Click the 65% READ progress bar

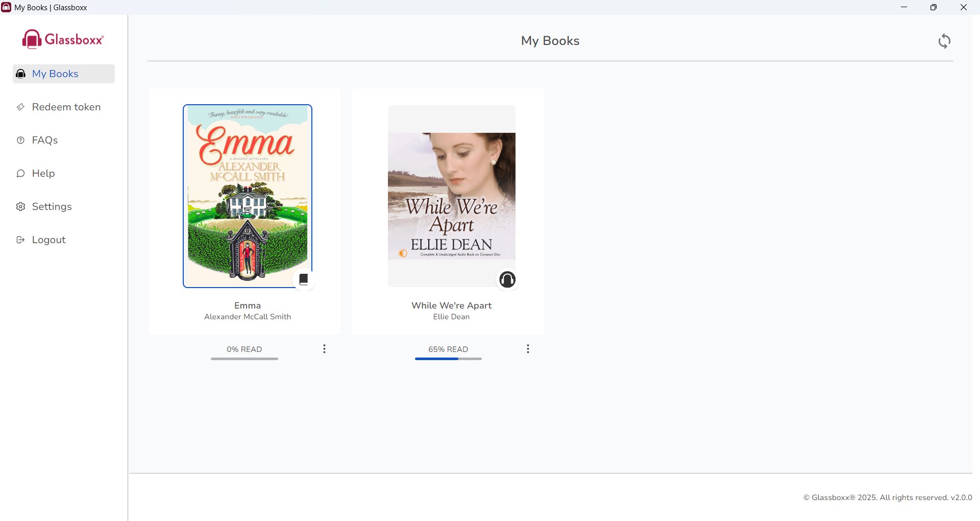(x=448, y=359)
